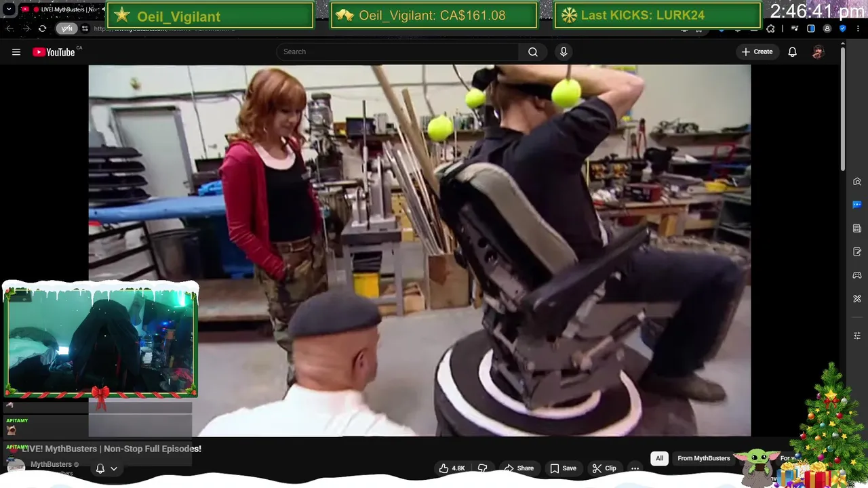The image size is (868, 488).
Task: Open the sidebar tools icon
Action: pos(857,299)
